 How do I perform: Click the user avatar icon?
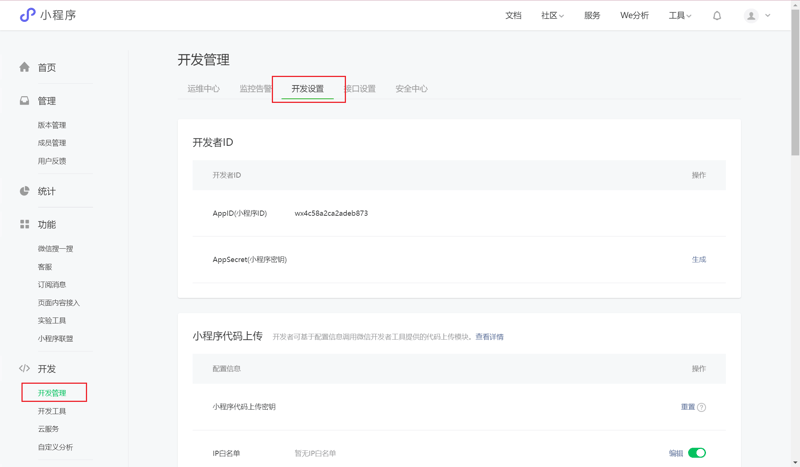[x=751, y=16]
